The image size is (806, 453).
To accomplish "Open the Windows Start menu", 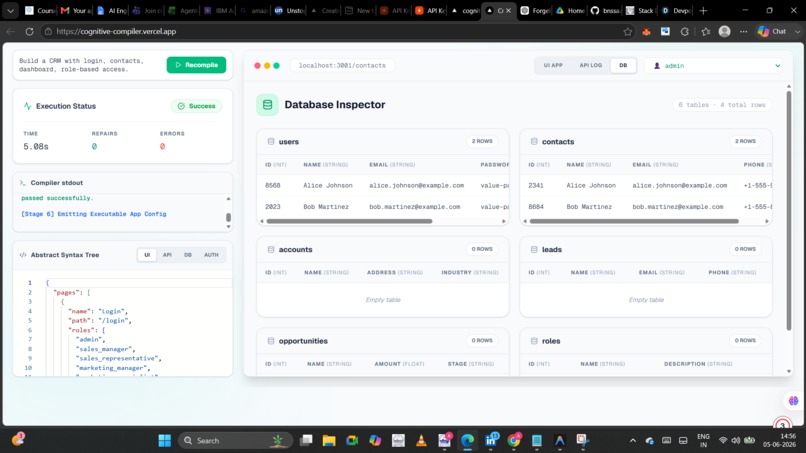I will point(164,441).
